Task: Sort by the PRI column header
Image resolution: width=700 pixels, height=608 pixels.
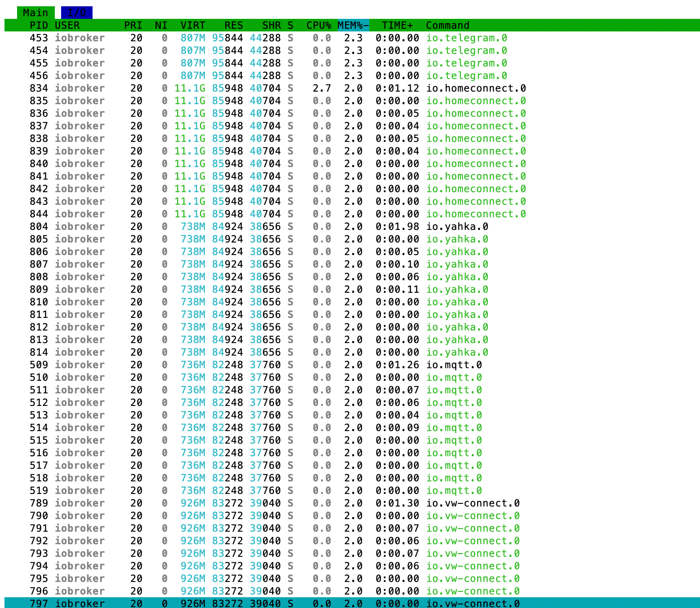Action: tap(133, 25)
